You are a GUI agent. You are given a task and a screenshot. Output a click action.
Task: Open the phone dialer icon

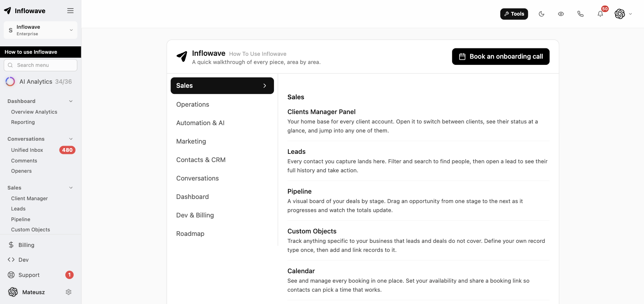(580, 14)
